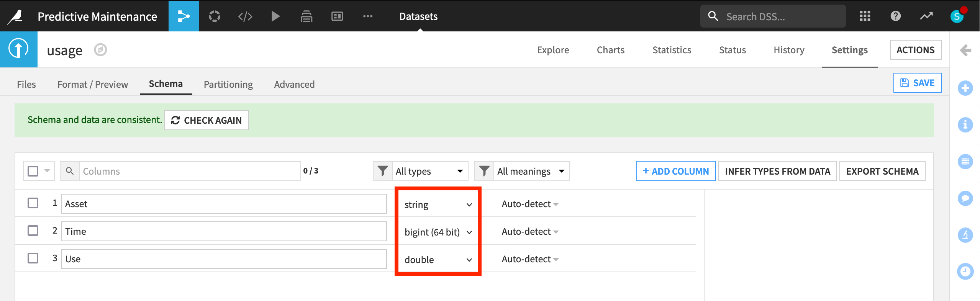
Task: Open the All meanings filter dropdown
Action: pos(531,171)
